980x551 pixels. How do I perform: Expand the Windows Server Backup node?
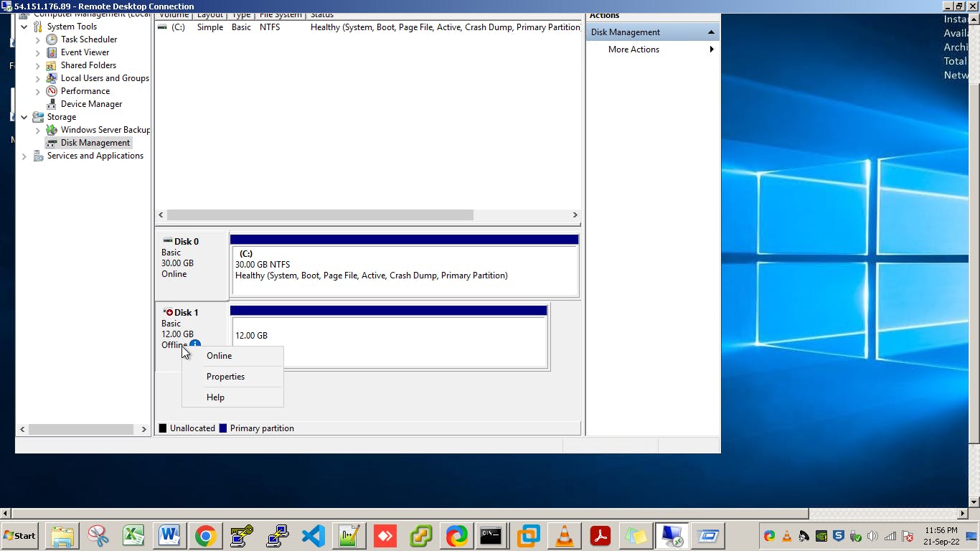tap(38, 130)
